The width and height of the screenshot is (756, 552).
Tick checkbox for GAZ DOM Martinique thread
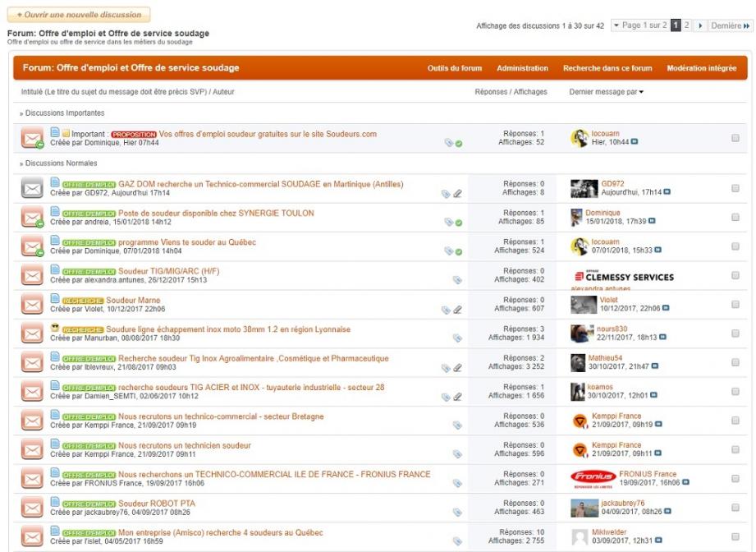(735, 188)
